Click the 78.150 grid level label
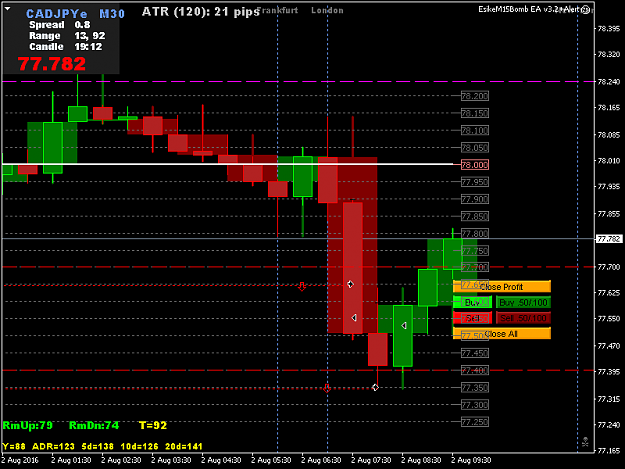 click(475, 113)
